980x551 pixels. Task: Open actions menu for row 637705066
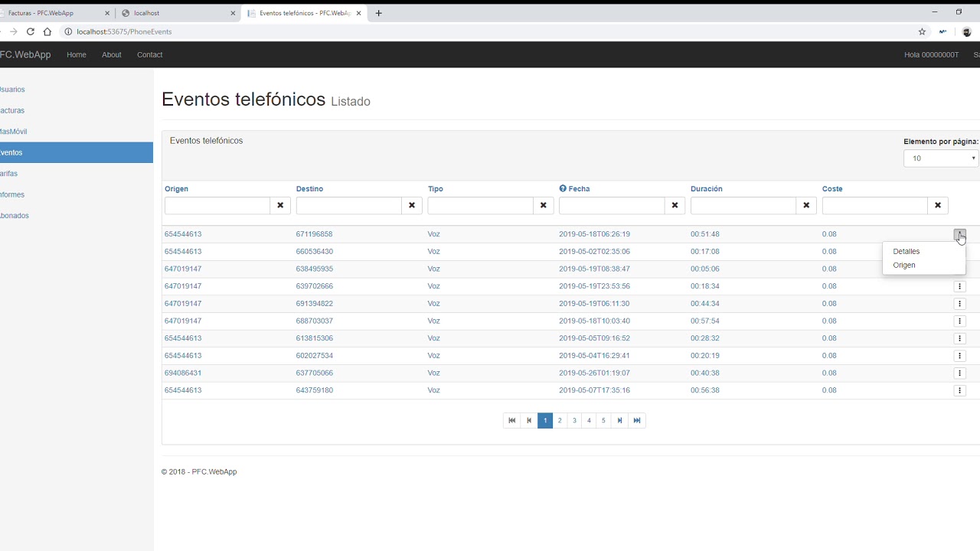959,373
